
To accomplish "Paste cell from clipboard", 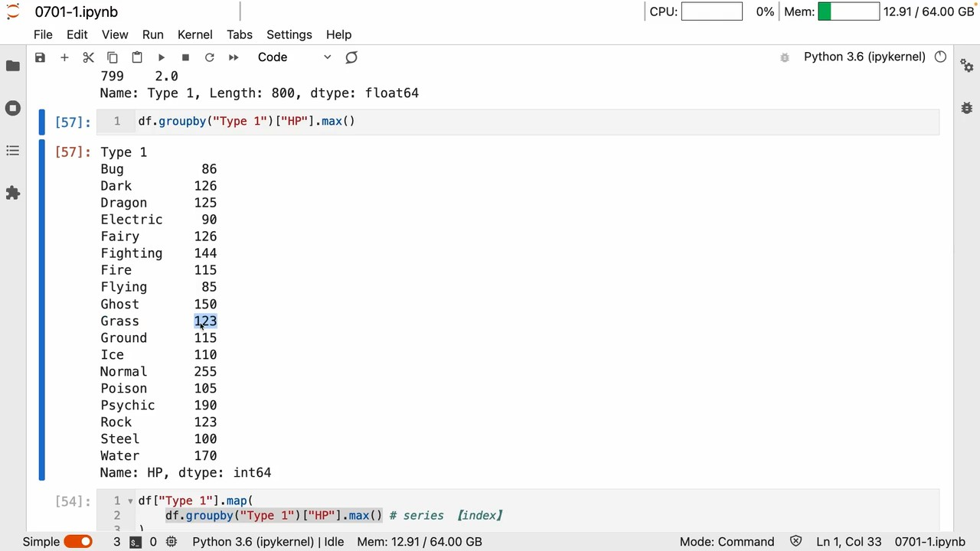I will point(137,57).
